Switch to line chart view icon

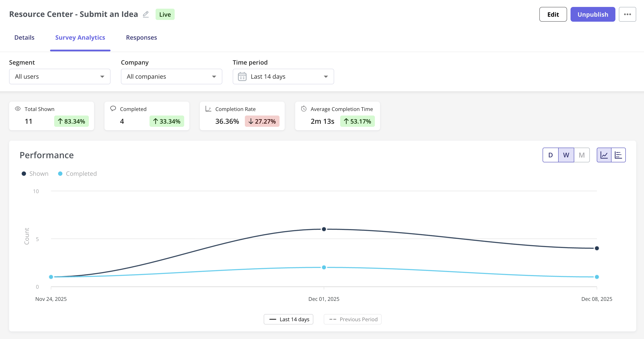pos(604,155)
